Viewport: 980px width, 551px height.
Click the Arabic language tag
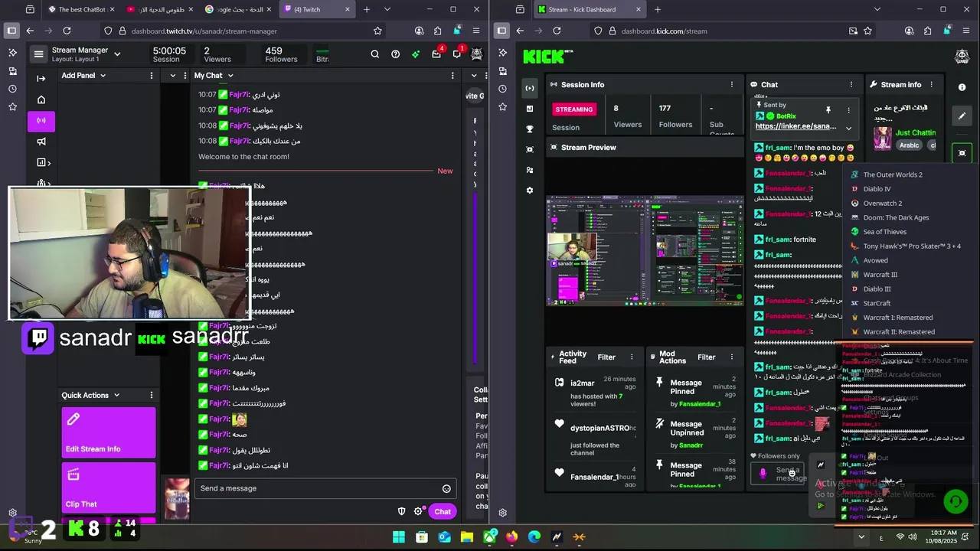coord(909,145)
